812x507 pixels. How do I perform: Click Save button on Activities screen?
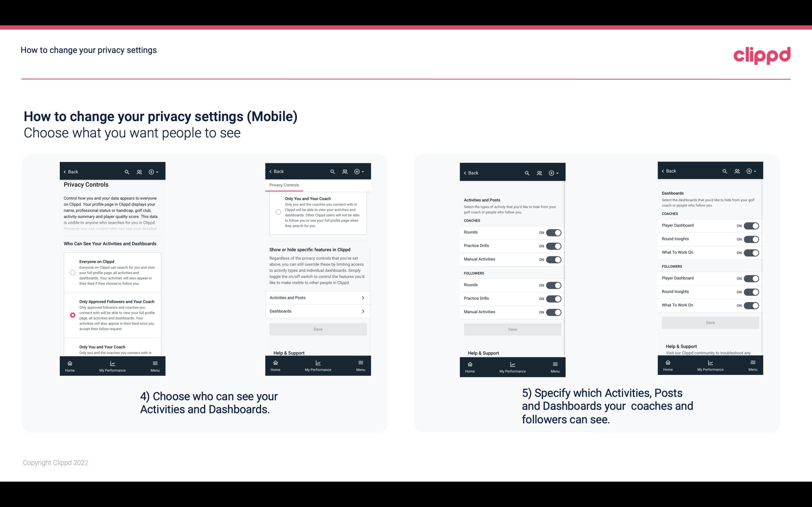pos(512,328)
